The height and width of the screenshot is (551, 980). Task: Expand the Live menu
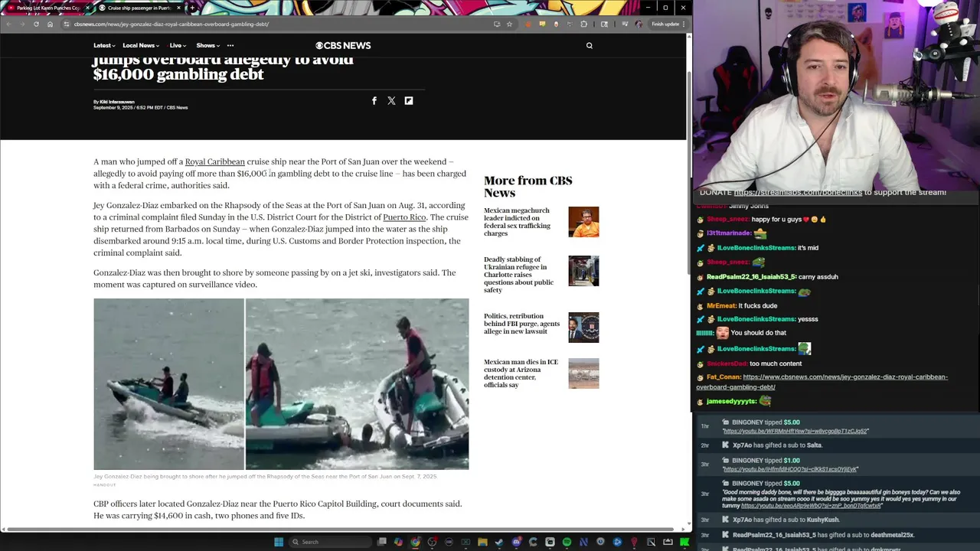[178, 45]
